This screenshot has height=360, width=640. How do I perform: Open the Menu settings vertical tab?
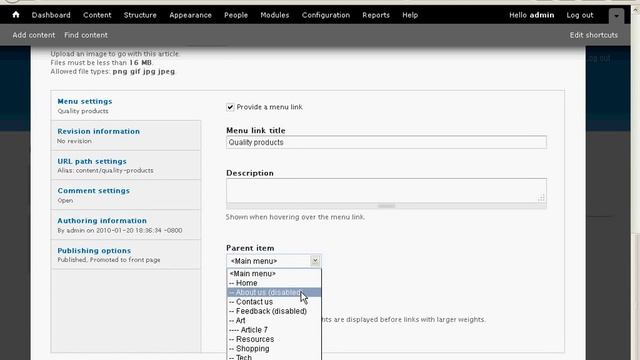point(126,106)
